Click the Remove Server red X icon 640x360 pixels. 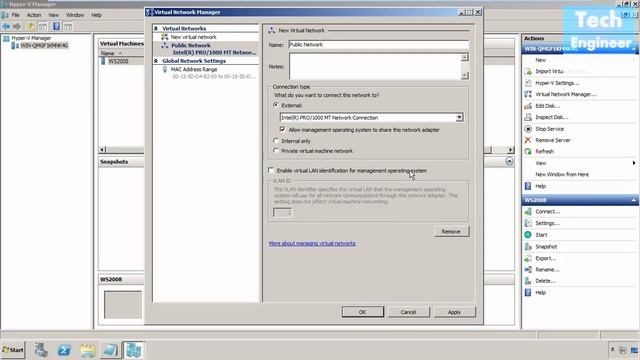pos(528,140)
